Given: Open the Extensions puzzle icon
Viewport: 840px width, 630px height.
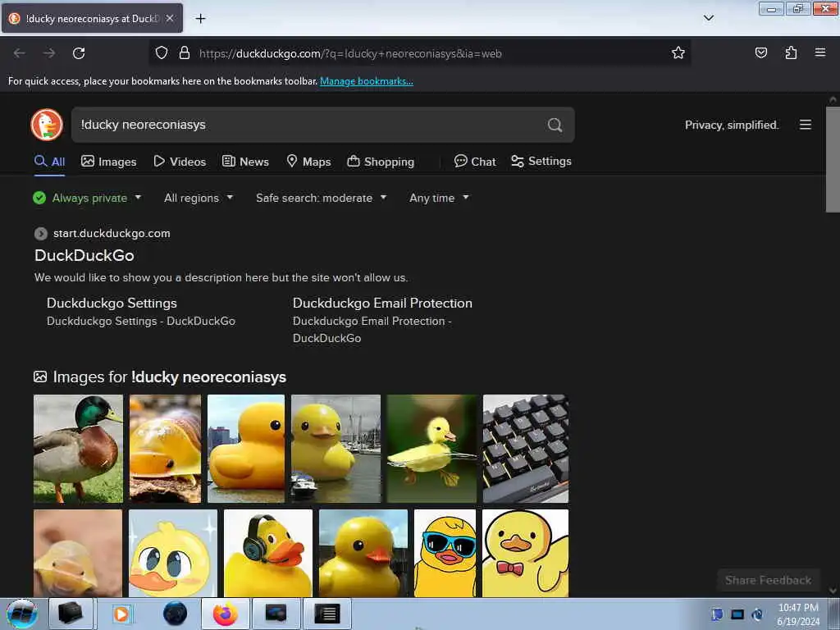Looking at the screenshot, I should pyautogui.click(x=791, y=53).
